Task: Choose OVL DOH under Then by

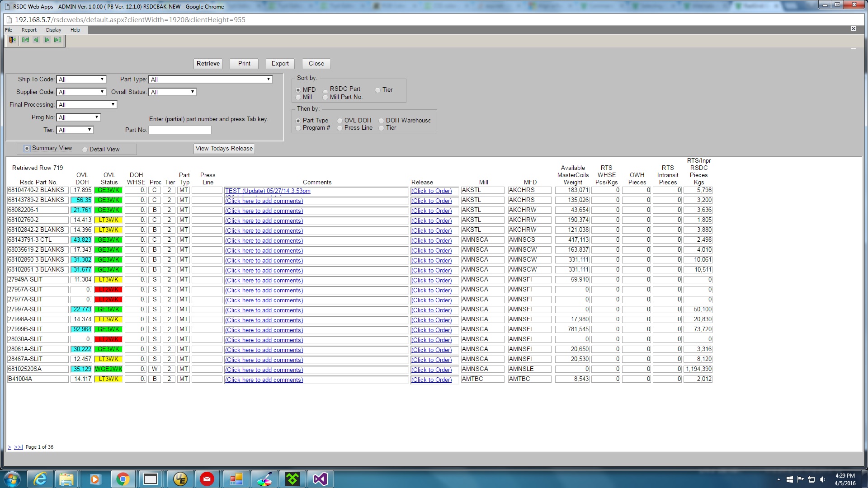Action: click(340, 121)
